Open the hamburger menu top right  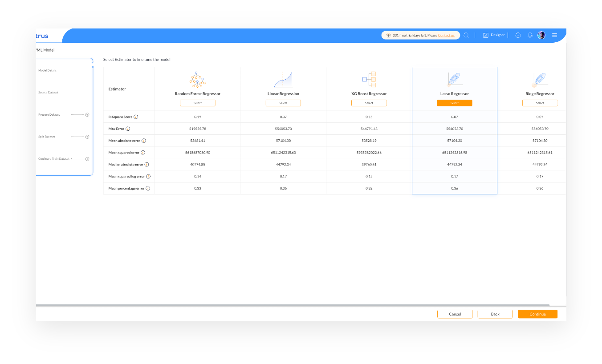click(554, 35)
